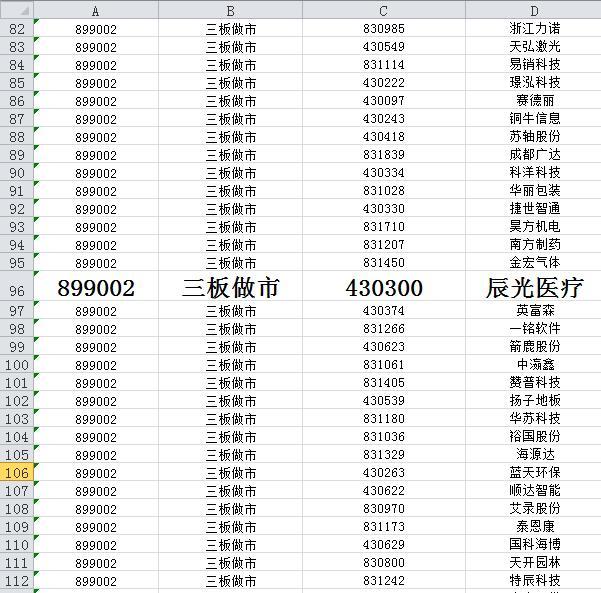
Task: Select column C header
Action: [x=384, y=9]
